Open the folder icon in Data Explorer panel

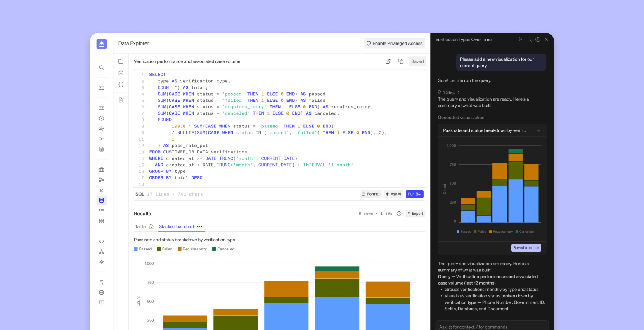[x=121, y=61]
